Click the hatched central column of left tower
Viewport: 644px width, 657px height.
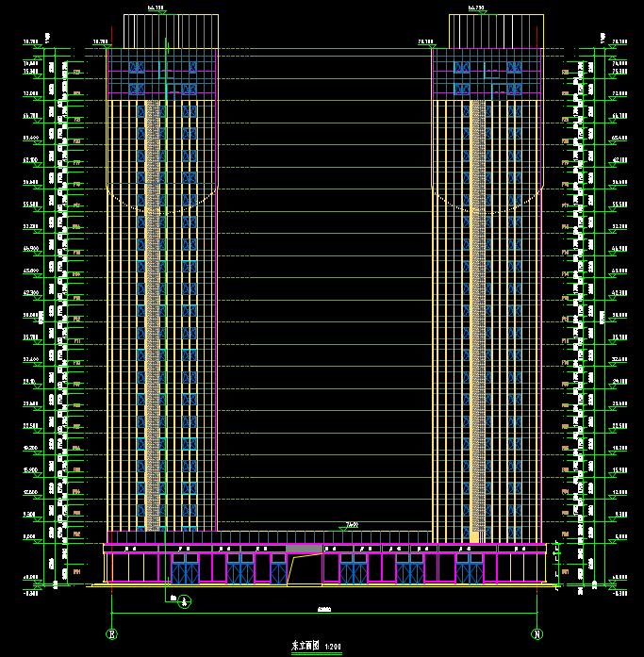(x=152, y=311)
